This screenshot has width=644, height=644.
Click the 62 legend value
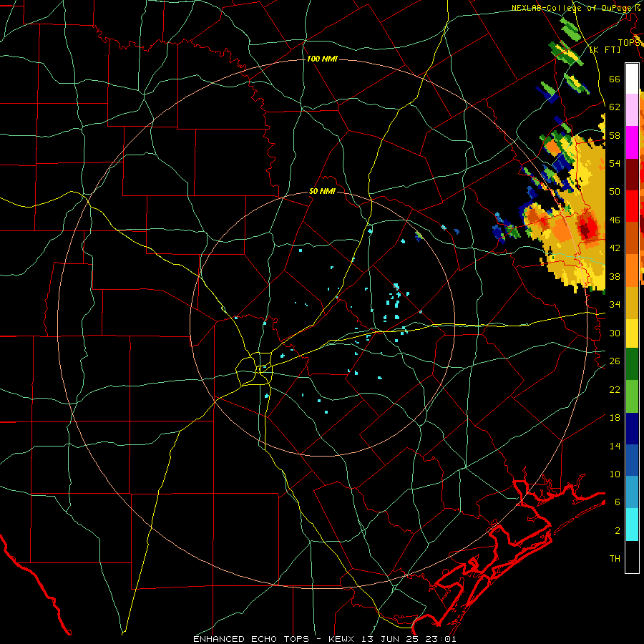coord(615,107)
